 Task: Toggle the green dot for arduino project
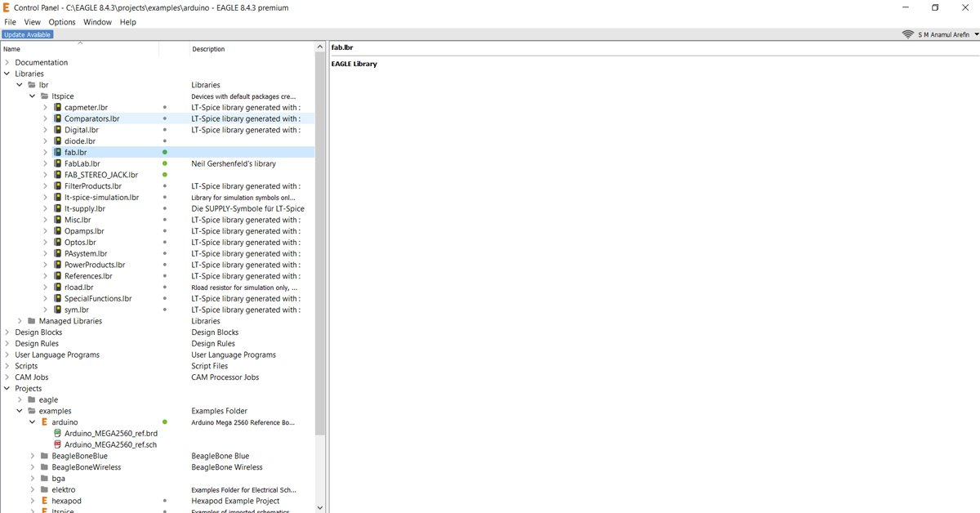pos(165,422)
